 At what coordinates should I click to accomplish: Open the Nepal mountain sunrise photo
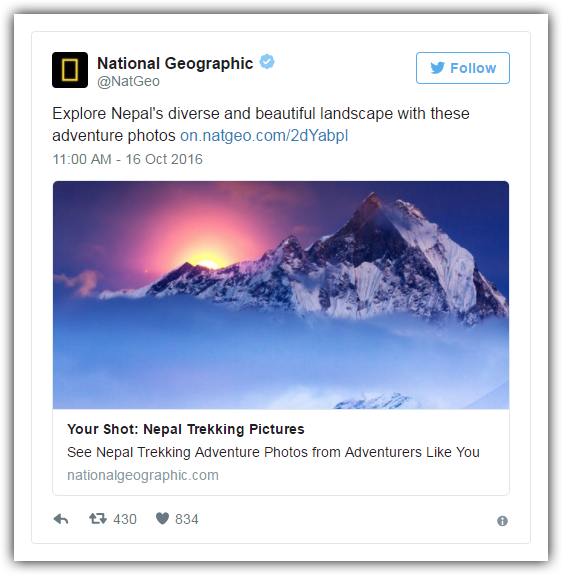281,295
